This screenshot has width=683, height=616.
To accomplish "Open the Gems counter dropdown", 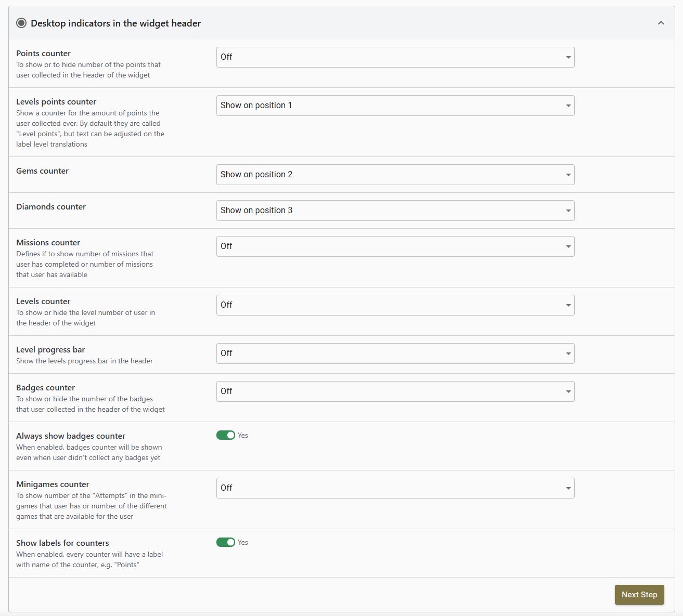I will pyautogui.click(x=395, y=175).
